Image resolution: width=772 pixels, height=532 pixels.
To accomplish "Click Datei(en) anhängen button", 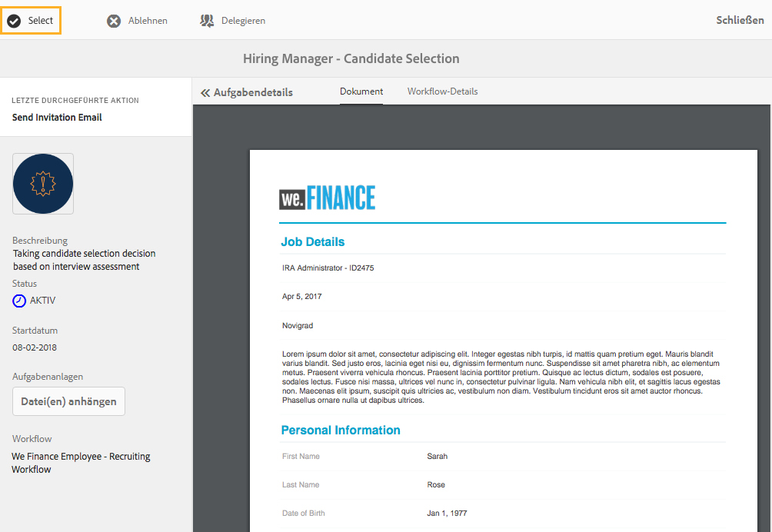I will (68, 401).
